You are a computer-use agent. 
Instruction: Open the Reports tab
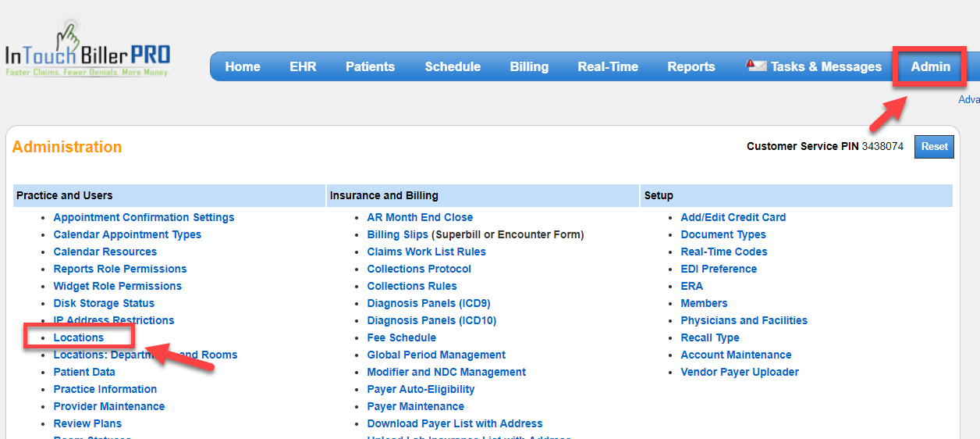(x=691, y=66)
